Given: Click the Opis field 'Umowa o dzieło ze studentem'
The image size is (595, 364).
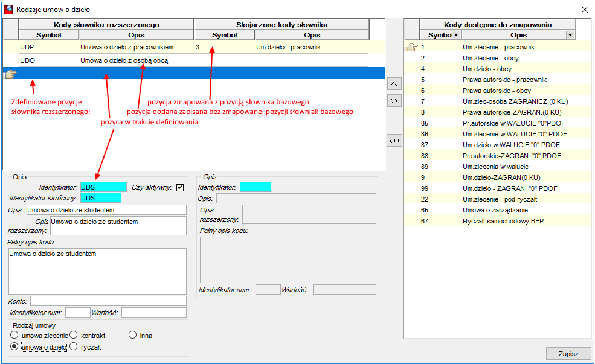Looking at the screenshot, I should tap(107, 210).
